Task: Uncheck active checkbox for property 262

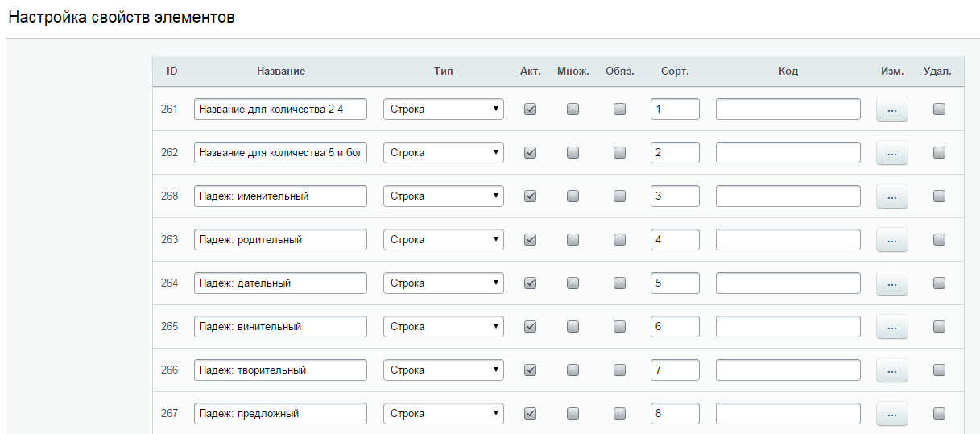Action: point(530,152)
